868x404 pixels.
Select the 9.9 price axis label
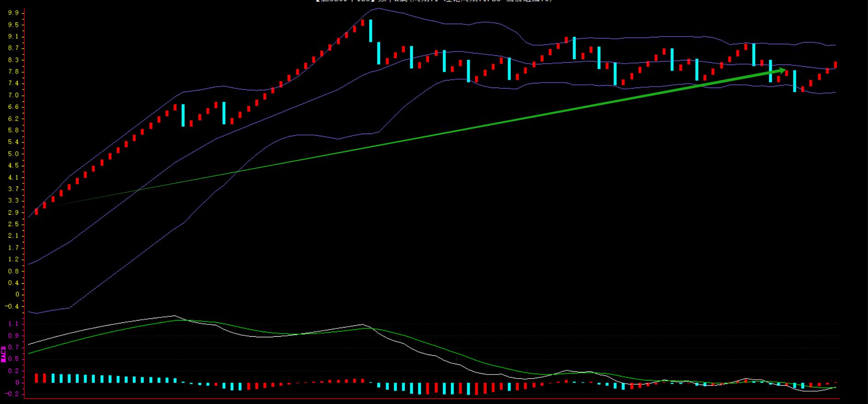(13, 13)
